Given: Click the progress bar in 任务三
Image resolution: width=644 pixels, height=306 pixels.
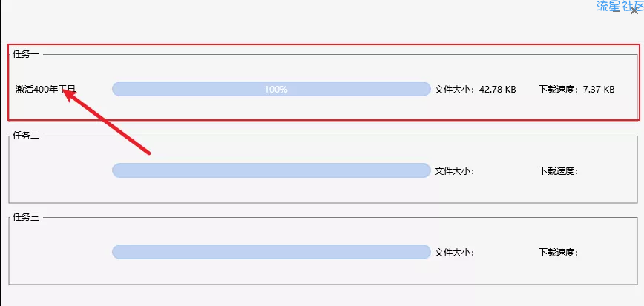Looking at the screenshot, I should click(271, 252).
